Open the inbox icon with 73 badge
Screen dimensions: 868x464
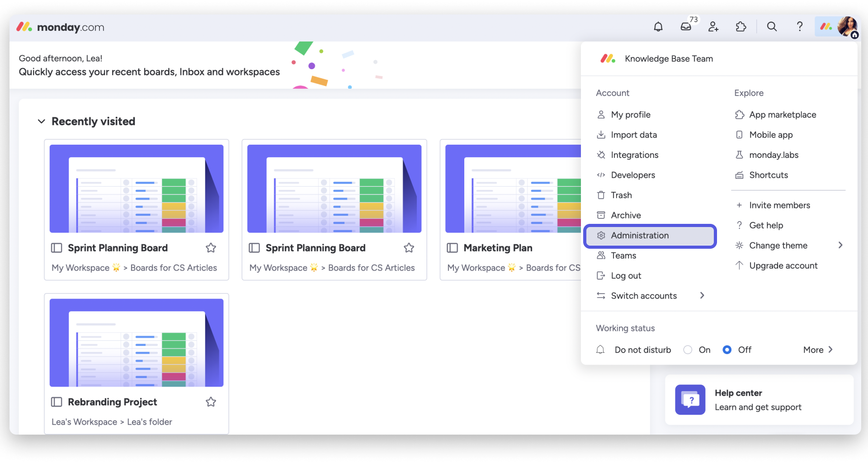tap(686, 27)
